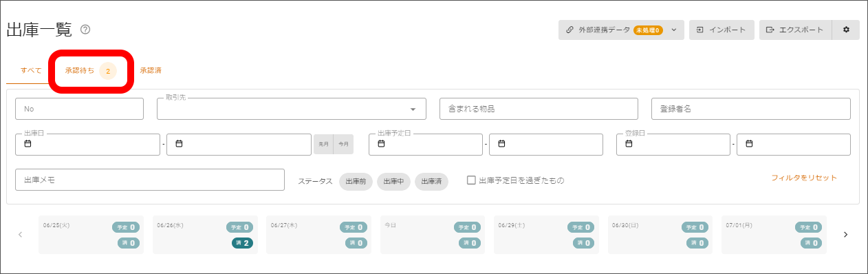This screenshot has height=274, width=868.
Task: Switch to the 承認待ち tab
Action: click(x=91, y=70)
